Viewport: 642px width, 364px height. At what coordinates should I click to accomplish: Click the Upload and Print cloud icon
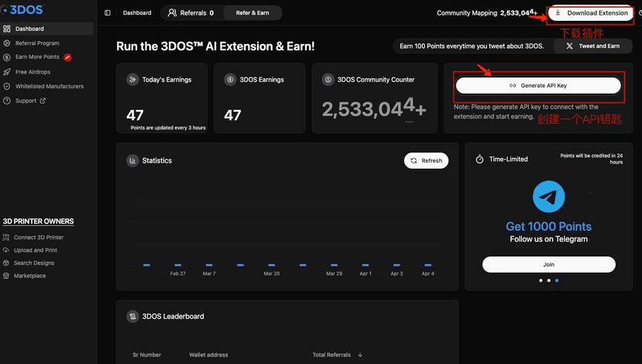[5, 250]
